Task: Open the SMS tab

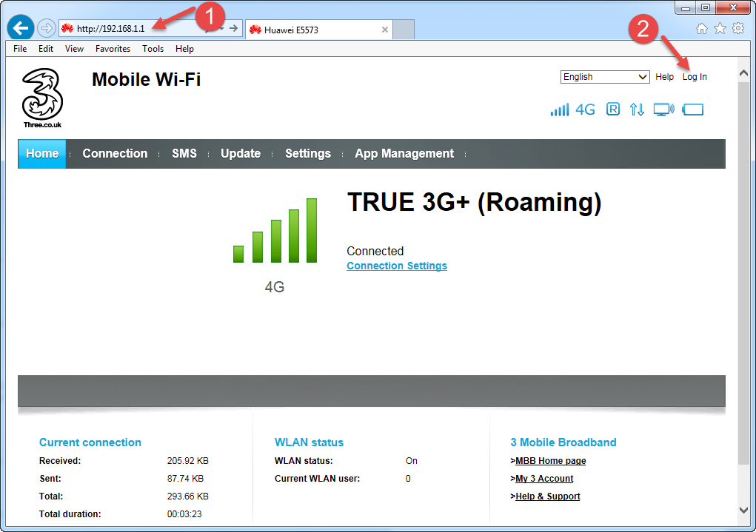Action: [x=184, y=154]
